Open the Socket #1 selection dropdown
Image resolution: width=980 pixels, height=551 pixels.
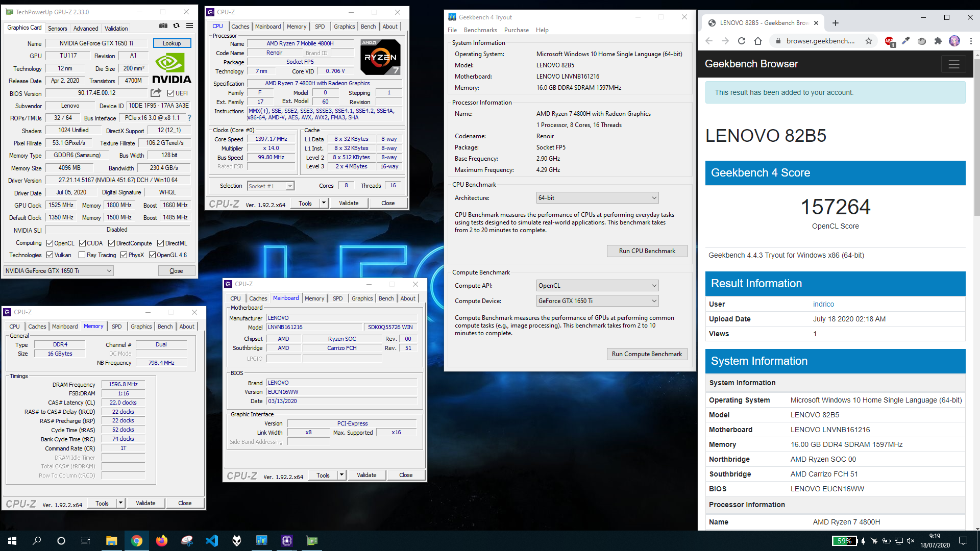click(271, 186)
